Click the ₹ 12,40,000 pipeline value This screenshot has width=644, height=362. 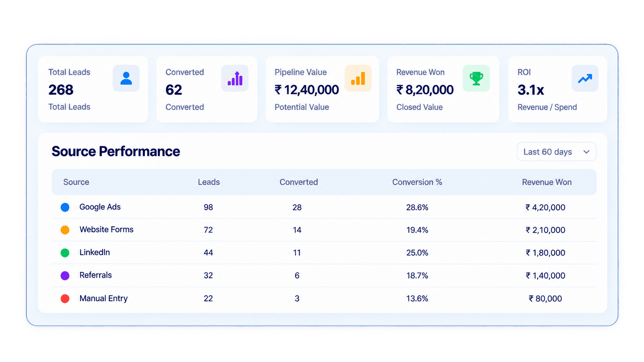[307, 90]
